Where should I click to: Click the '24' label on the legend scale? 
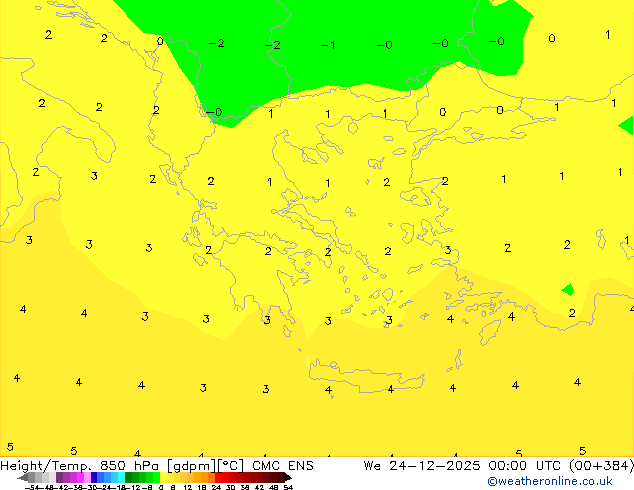click(216, 488)
